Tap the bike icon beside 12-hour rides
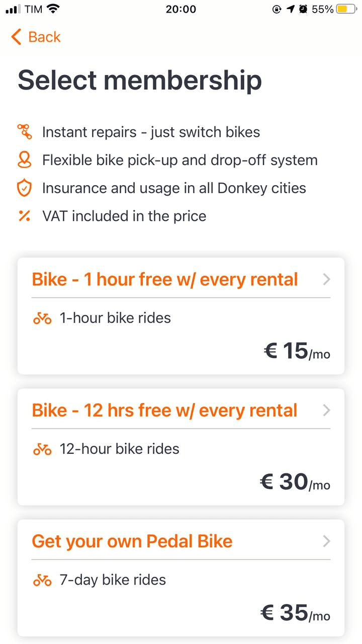This screenshot has width=362, height=644. (42, 449)
